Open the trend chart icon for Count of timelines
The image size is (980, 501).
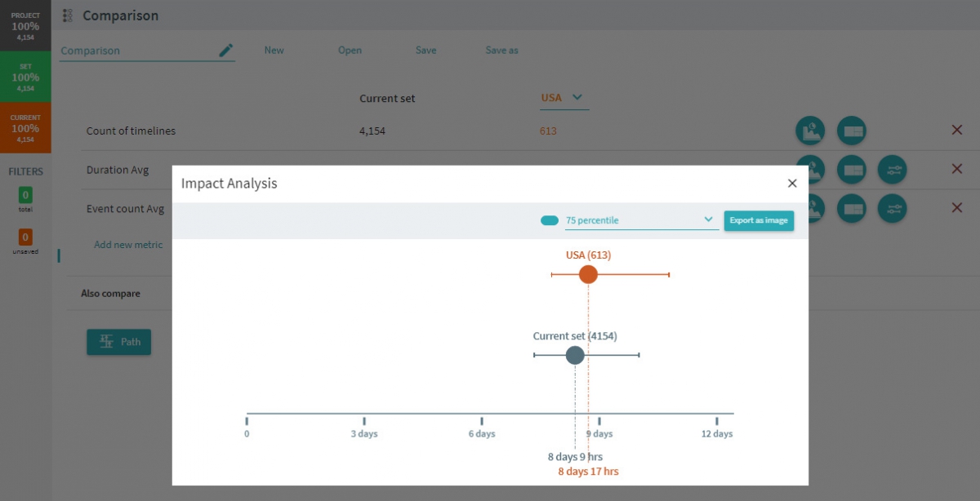click(810, 131)
